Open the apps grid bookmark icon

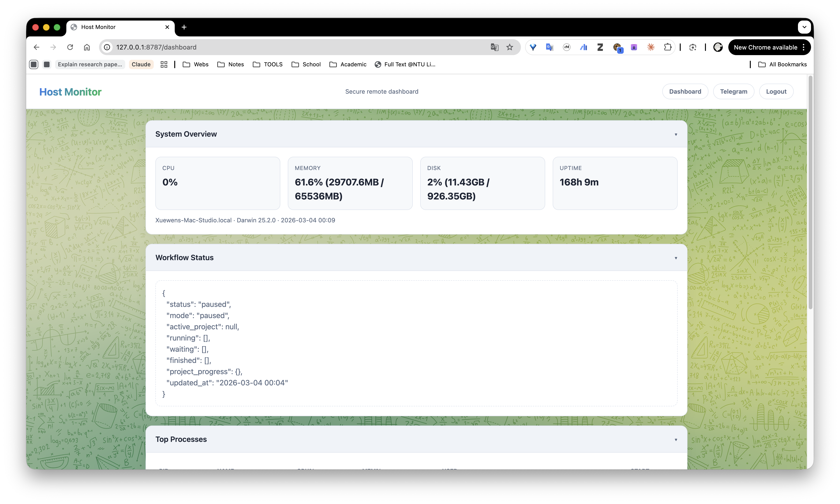click(164, 64)
